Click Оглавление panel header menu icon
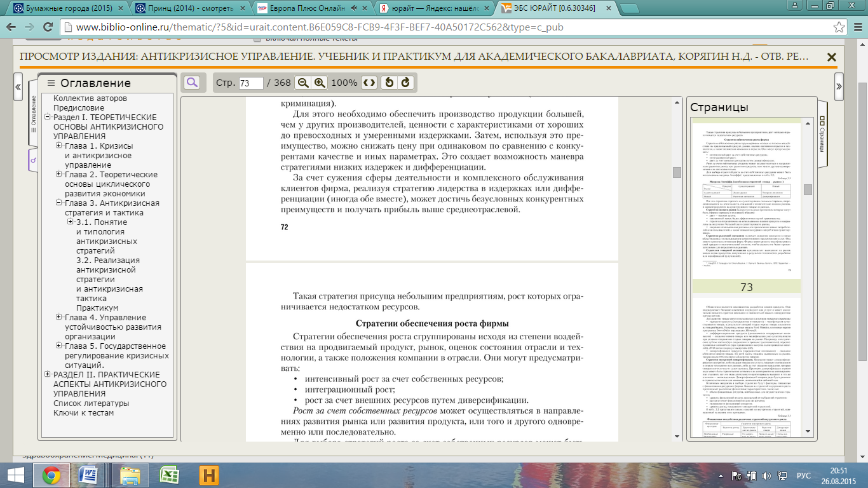 tap(51, 83)
